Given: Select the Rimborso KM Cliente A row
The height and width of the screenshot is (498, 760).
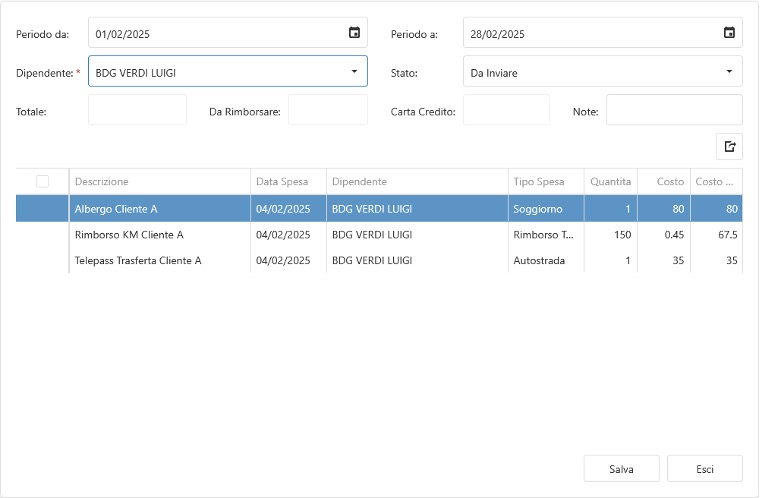Looking at the screenshot, I should [x=129, y=235].
